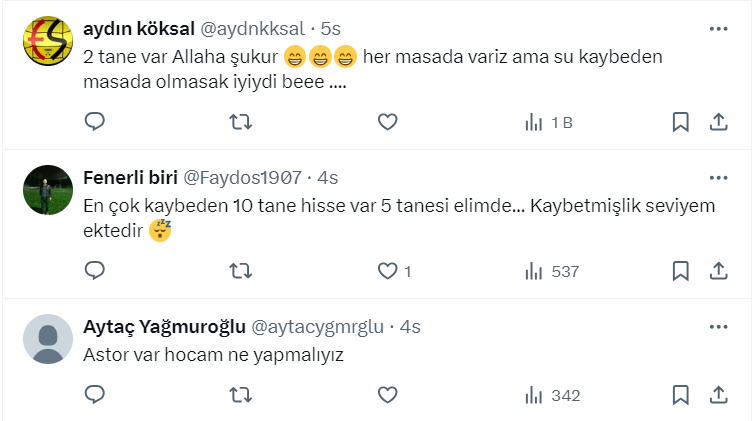Retweet Fenerli biri's tweet
Image resolution: width=754 pixels, height=421 pixels.
pyautogui.click(x=241, y=271)
